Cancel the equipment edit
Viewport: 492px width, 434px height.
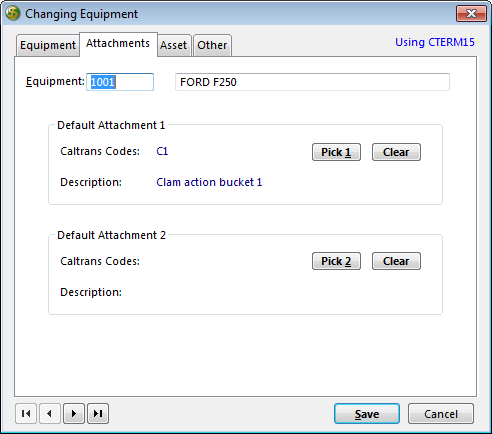(441, 414)
